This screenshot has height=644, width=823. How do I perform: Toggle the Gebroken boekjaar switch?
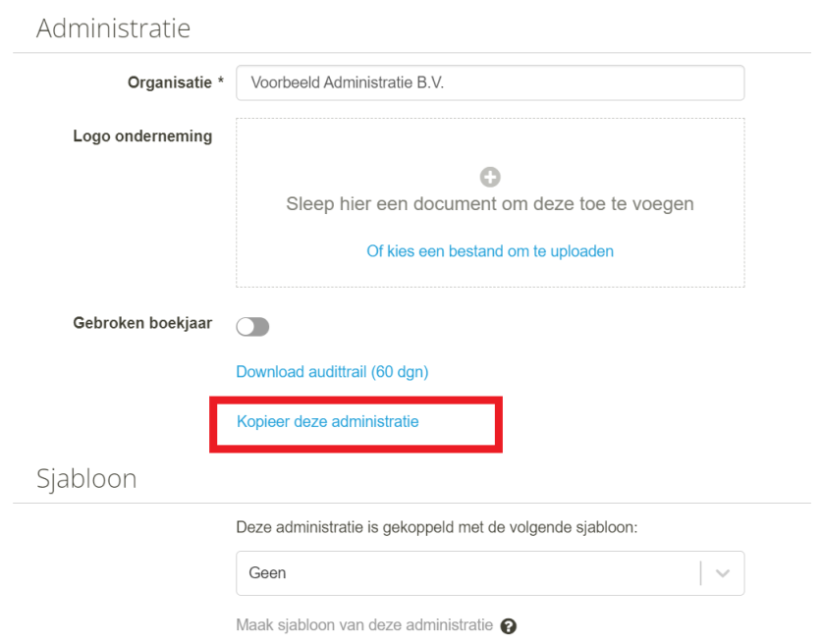pos(252,327)
